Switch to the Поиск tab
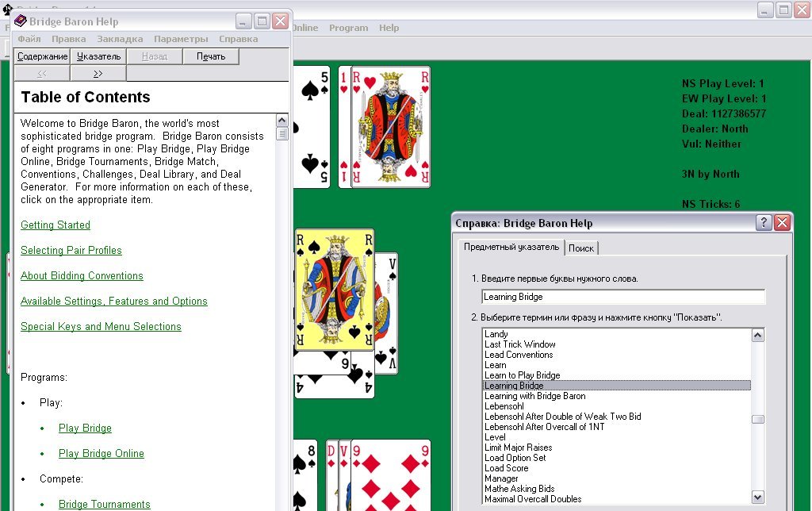Viewport: 812px width, 511px height. pos(581,248)
